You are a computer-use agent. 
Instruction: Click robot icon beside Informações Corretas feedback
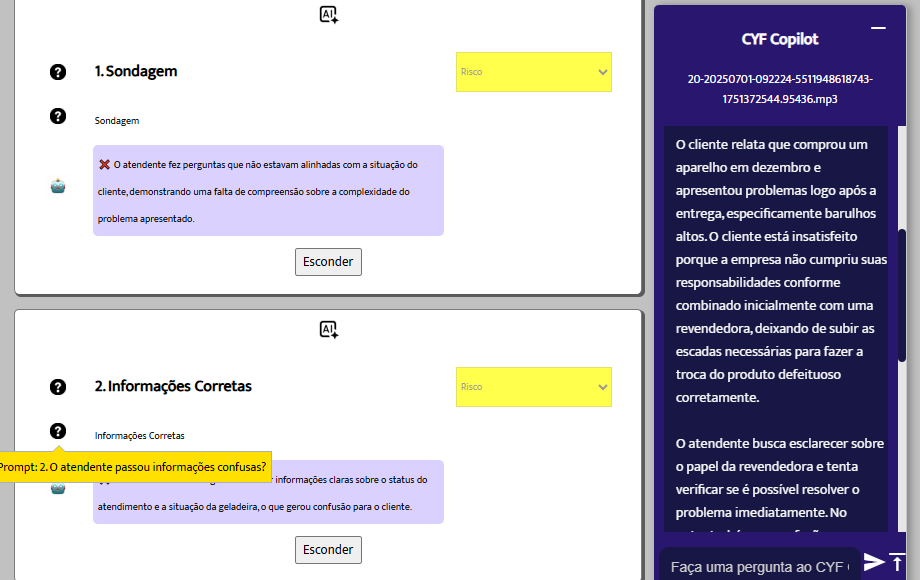(58, 487)
